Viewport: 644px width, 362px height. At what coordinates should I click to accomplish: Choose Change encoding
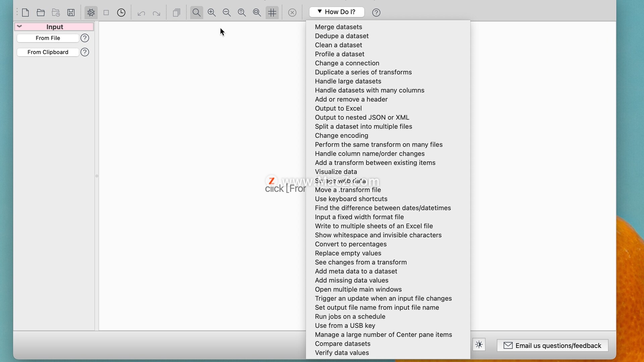pos(388,135)
